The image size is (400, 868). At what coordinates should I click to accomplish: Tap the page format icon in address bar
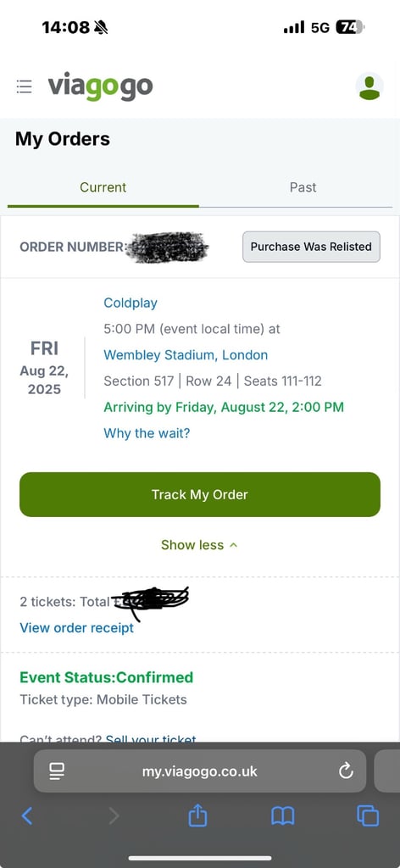[57, 771]
